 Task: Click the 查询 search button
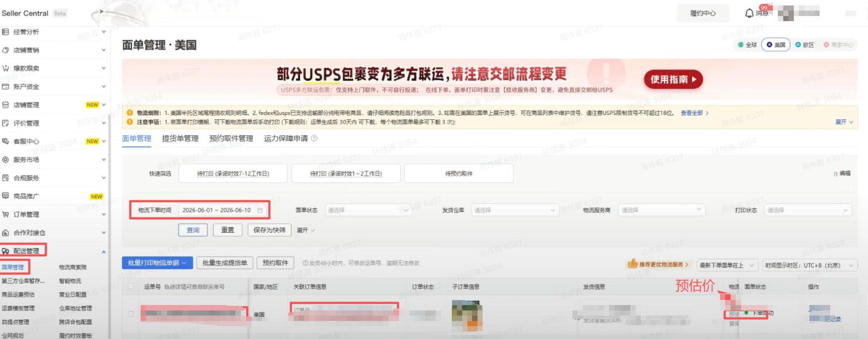(193, 230)
